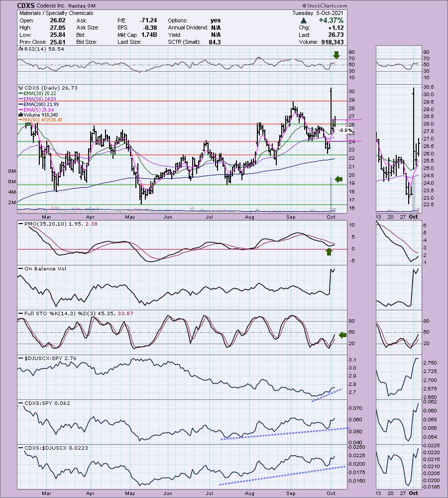
Task: Click the Yield N/A value
Action: pyautogui.click(x=216, y=35)
